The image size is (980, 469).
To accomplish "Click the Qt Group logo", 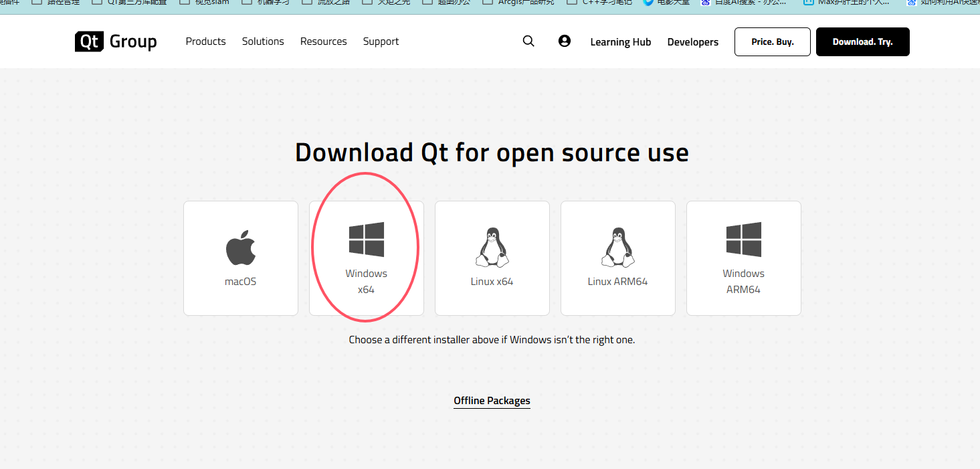I will click(116, 41).
